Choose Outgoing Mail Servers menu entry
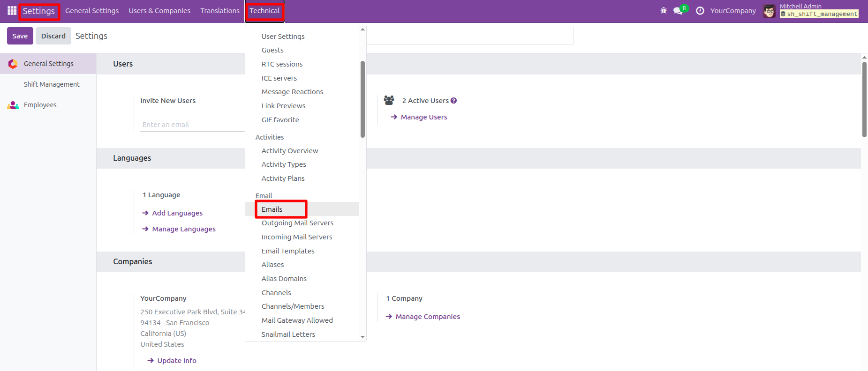868x371 pixels. [x=297, y=223]
